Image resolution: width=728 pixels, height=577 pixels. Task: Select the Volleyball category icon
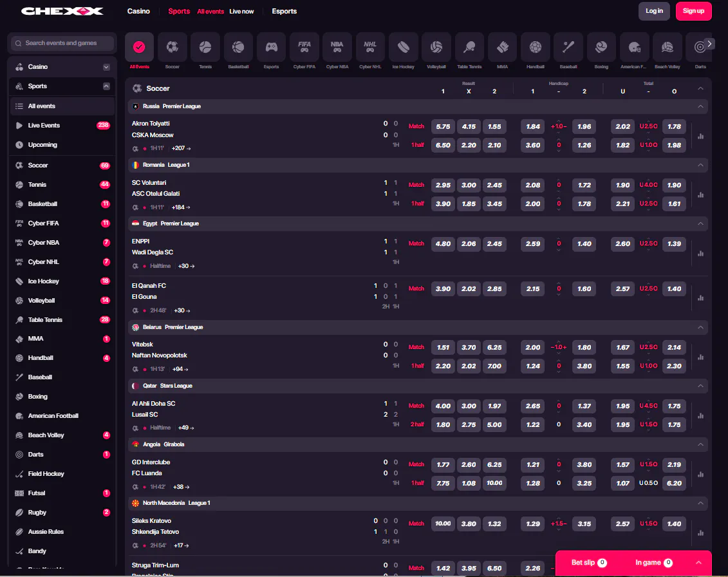pyautogui.click(x=436, y=47)
